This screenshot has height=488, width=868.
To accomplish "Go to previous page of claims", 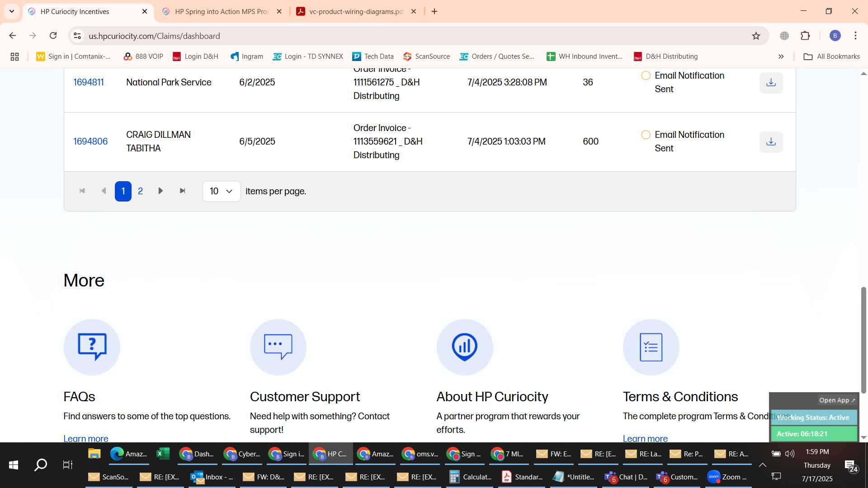I will pos(104,191).
